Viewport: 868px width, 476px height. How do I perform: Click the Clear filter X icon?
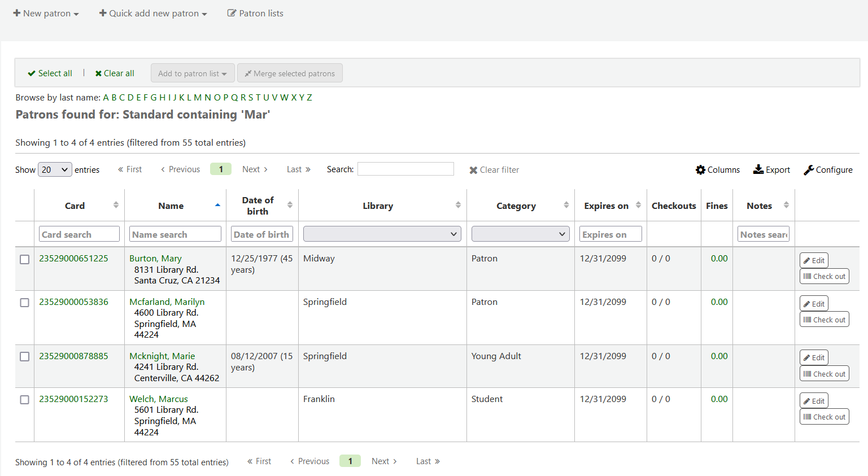(473, 170)
